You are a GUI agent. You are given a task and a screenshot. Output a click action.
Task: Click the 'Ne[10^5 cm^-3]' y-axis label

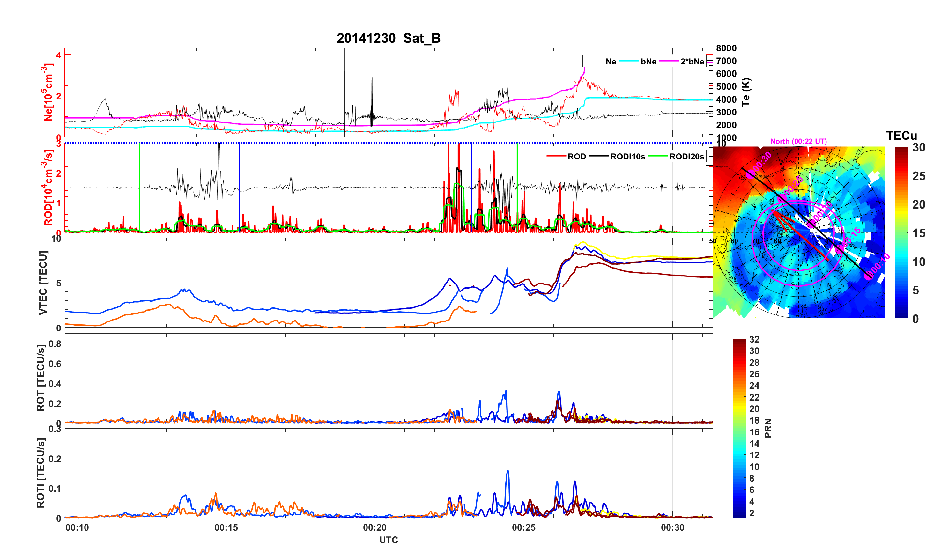click(48, 92)
